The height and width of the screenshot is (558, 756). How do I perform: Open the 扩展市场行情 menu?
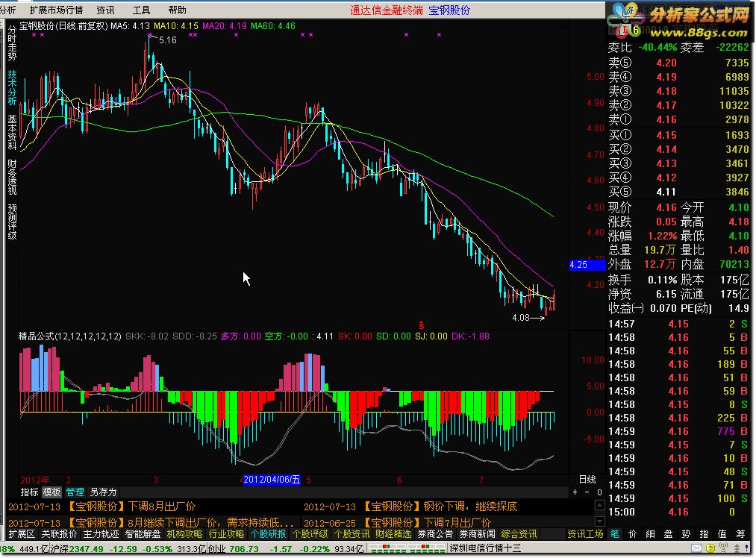click(56, 10)
